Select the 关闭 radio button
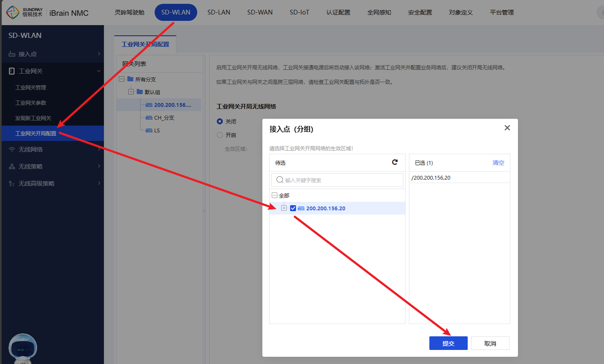604x364 pixels. coord(220,121)
